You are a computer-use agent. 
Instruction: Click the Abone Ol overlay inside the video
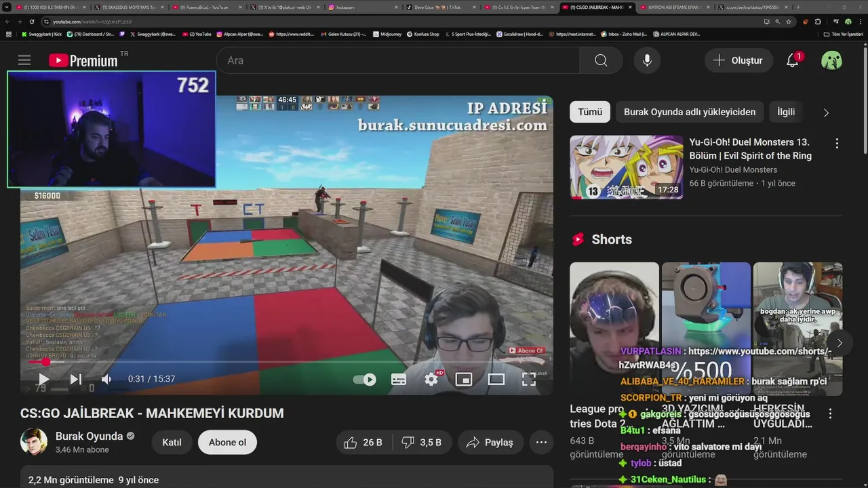pyautogui.click(x=526, y=350)
